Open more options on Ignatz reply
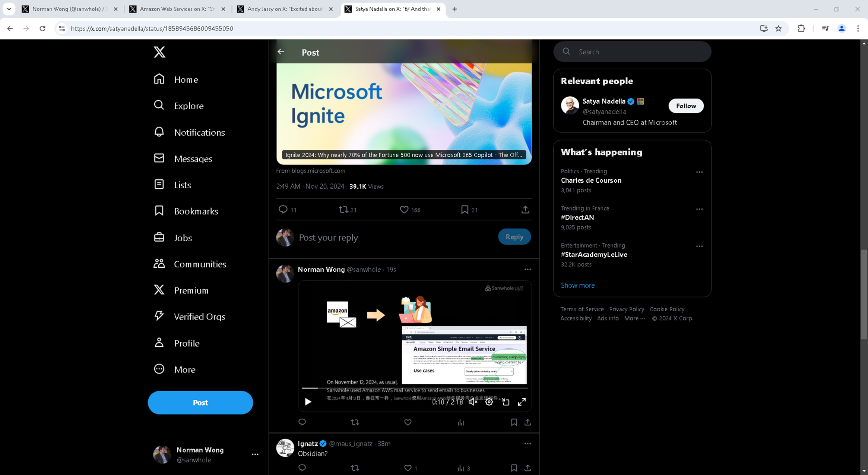The height and width of the screenshot is (475, 868). [x=528, y=443]
